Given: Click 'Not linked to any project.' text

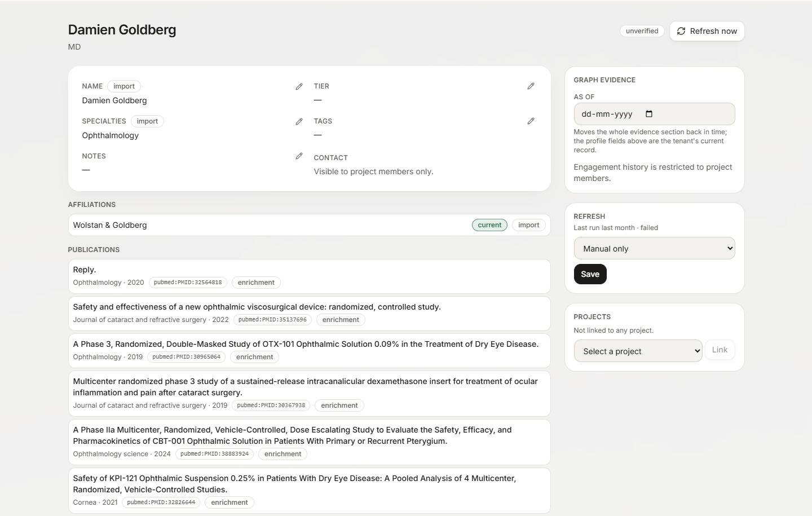Looking at the screenshot, I should [x=614, y=330].
